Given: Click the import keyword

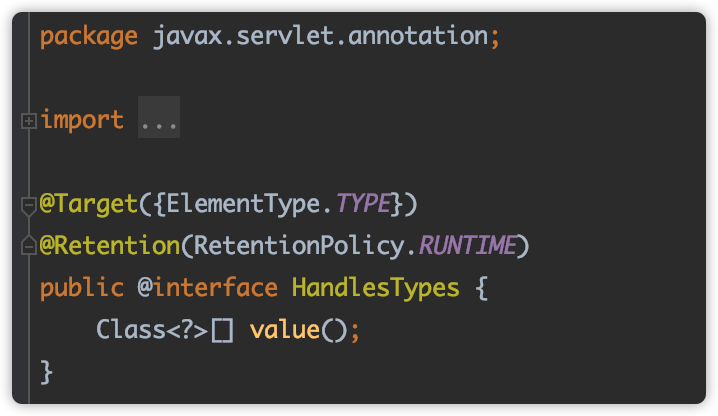Looking at the screenshot, I should [x=82, y=121].
